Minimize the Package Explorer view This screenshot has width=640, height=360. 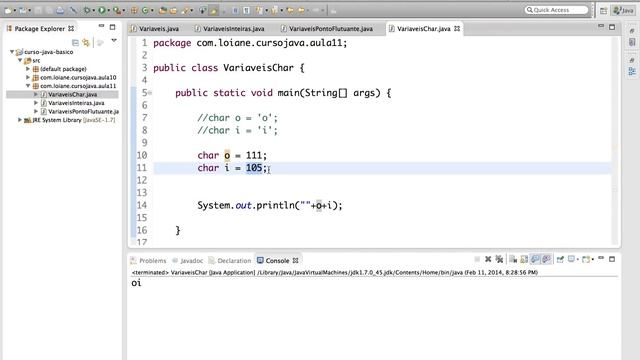point(101,27)
